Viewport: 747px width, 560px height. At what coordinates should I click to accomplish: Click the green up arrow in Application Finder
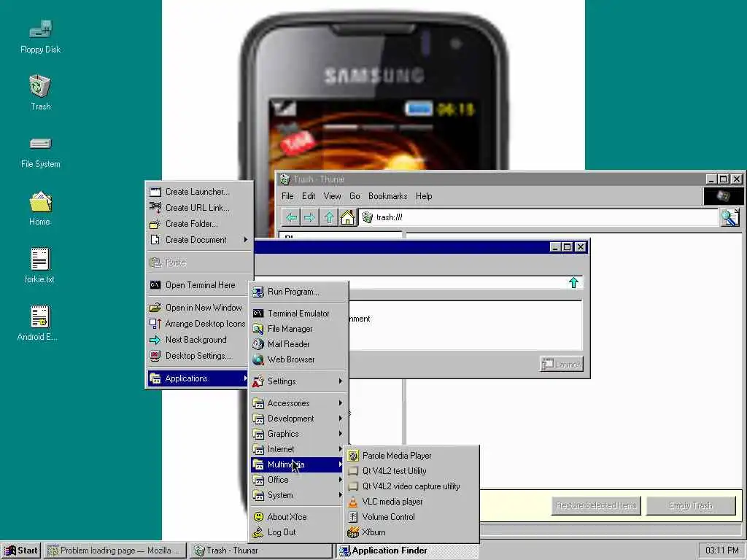[573, 283]
